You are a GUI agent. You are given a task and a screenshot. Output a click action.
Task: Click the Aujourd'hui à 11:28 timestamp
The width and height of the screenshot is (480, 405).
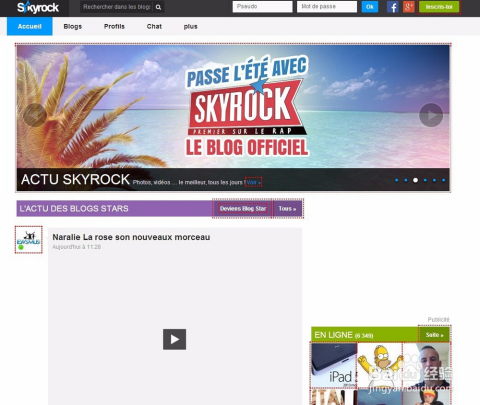77,247
